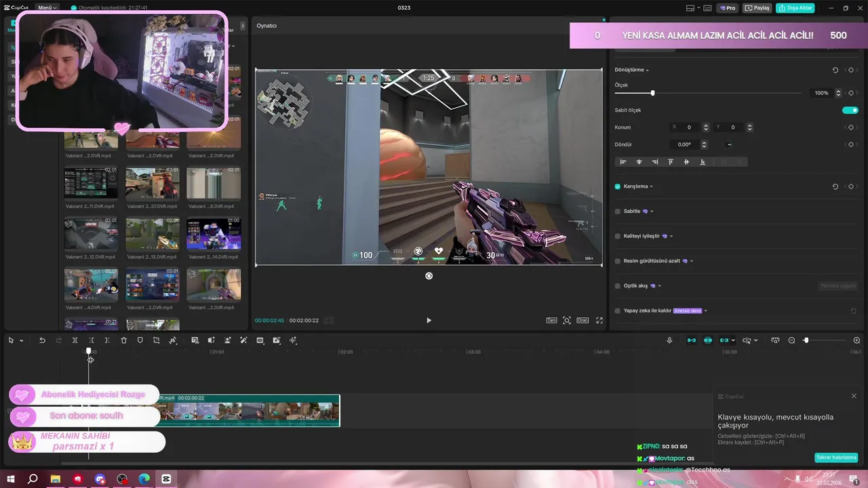Expand the Karıştırma section arrow
The width and height of the screenshot is (868, 488).
coord(652,186)
